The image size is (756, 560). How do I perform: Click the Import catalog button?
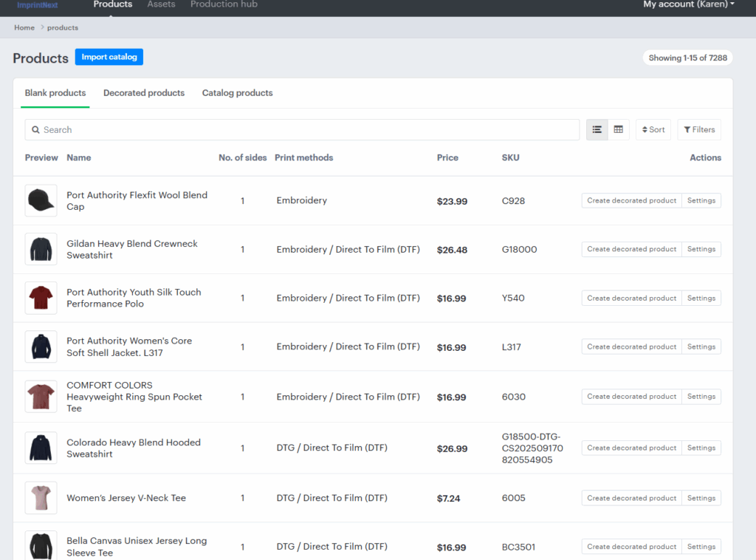point(109,58)
